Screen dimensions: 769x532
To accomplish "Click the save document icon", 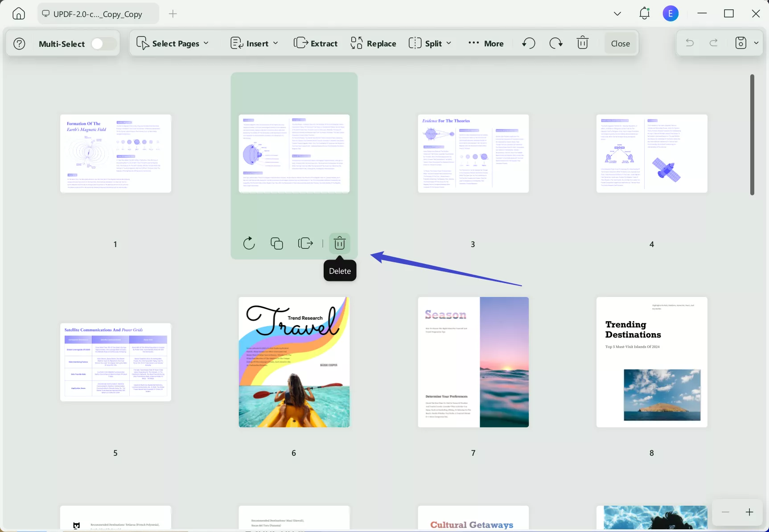I will pos(740,43).
